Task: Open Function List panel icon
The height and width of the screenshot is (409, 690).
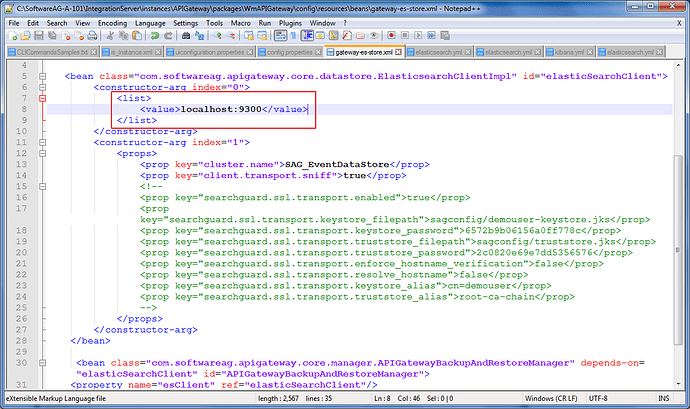Action: 347,36
